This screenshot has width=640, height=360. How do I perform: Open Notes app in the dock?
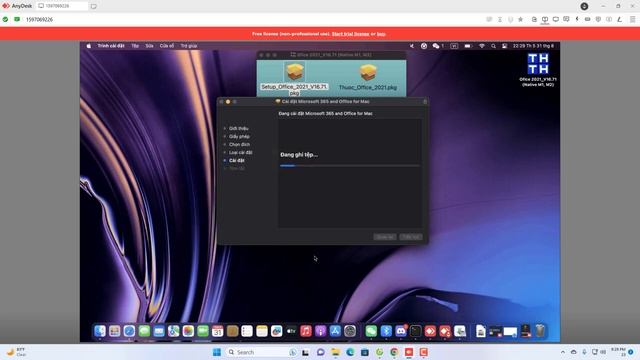(x=262, y=331)
